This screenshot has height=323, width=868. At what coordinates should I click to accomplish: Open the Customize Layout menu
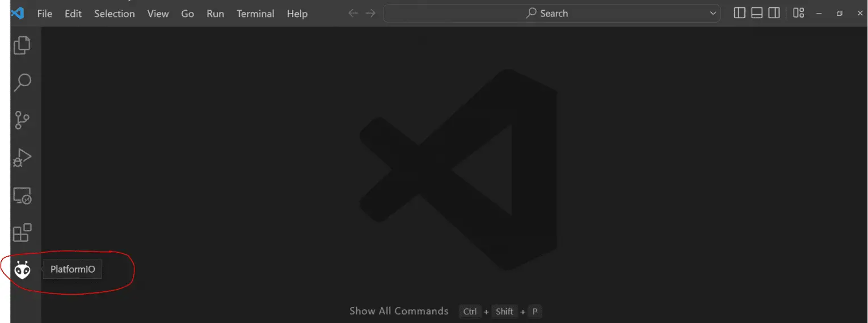click(x=799, y=13)
